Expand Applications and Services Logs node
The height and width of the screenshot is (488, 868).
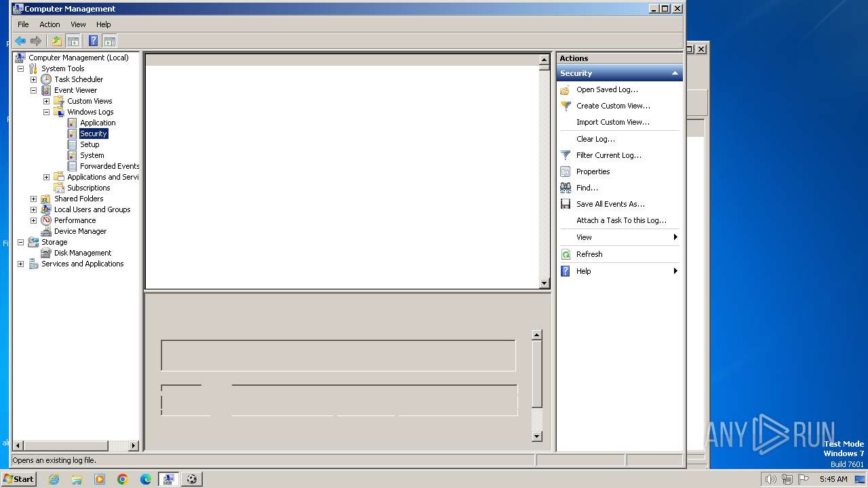[46, 177]
